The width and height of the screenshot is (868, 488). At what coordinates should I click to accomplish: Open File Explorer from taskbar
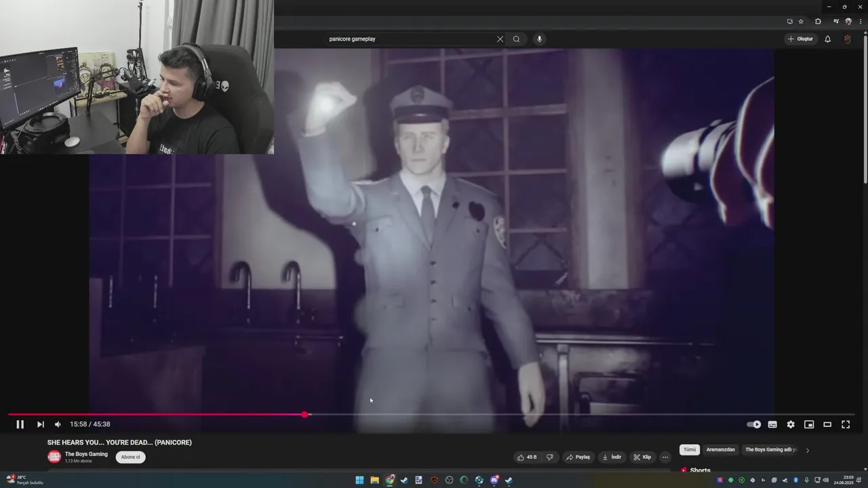[x=374, y=480]
